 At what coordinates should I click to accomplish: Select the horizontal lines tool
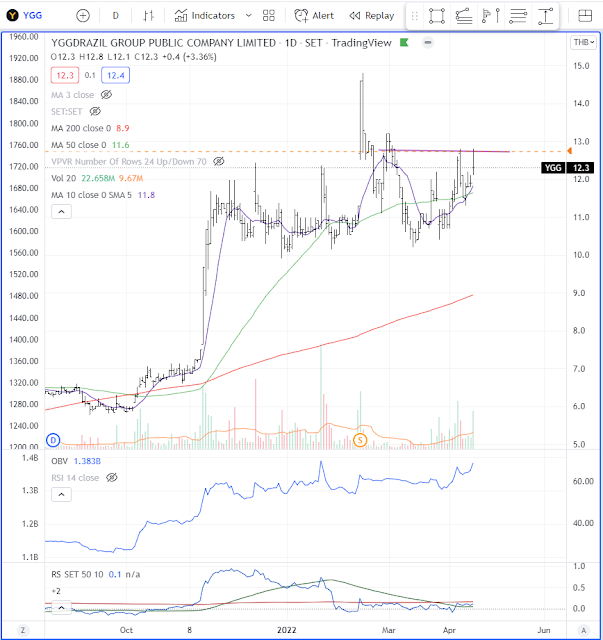518,16
